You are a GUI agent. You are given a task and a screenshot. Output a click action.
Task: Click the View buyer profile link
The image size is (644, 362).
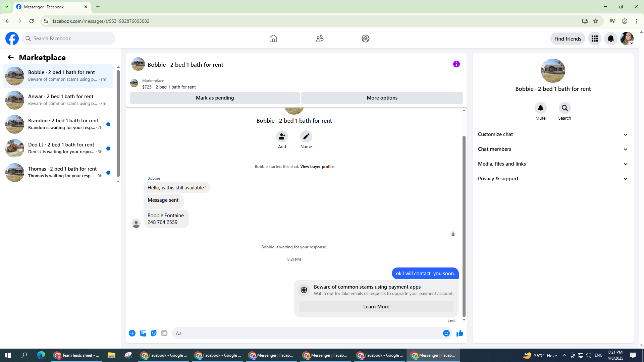click(317, 167)
